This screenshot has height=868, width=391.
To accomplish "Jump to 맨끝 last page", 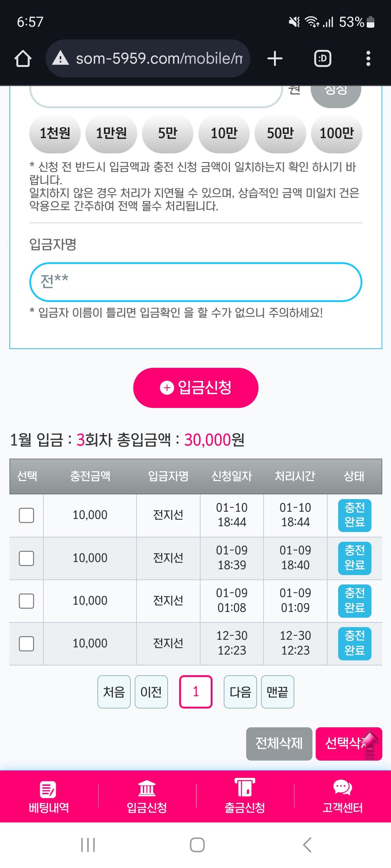I will coord(277,692).
